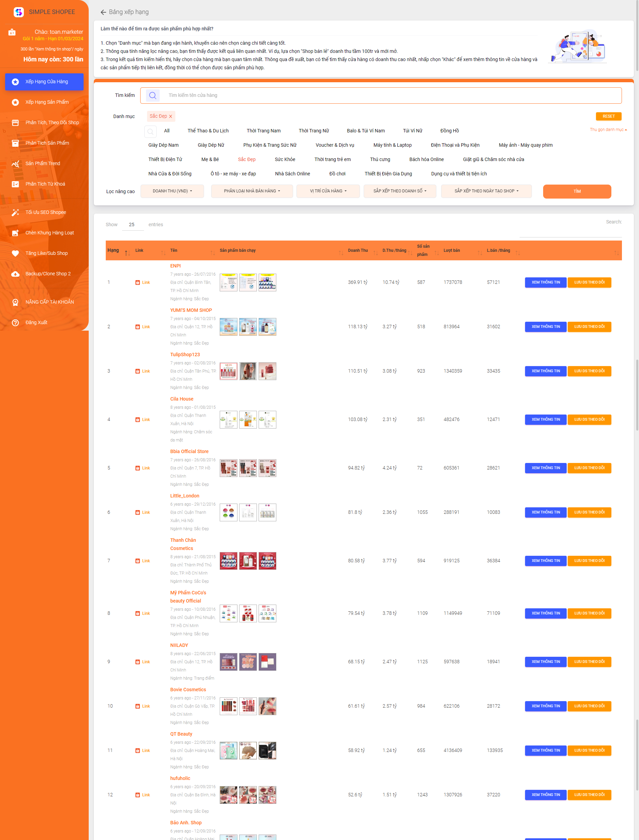Go to Phân Tích Từ Khoá menu
The width and height of the screenshot is (639, 840).
point(45,184)
